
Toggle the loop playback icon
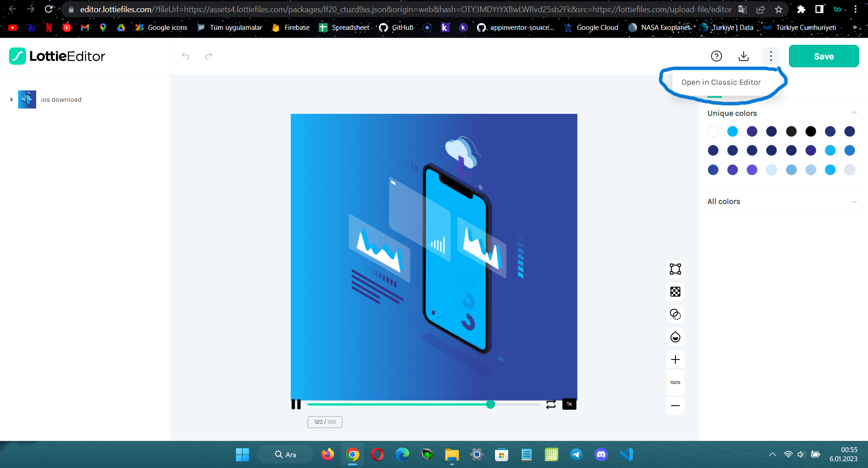pos(551,404)
